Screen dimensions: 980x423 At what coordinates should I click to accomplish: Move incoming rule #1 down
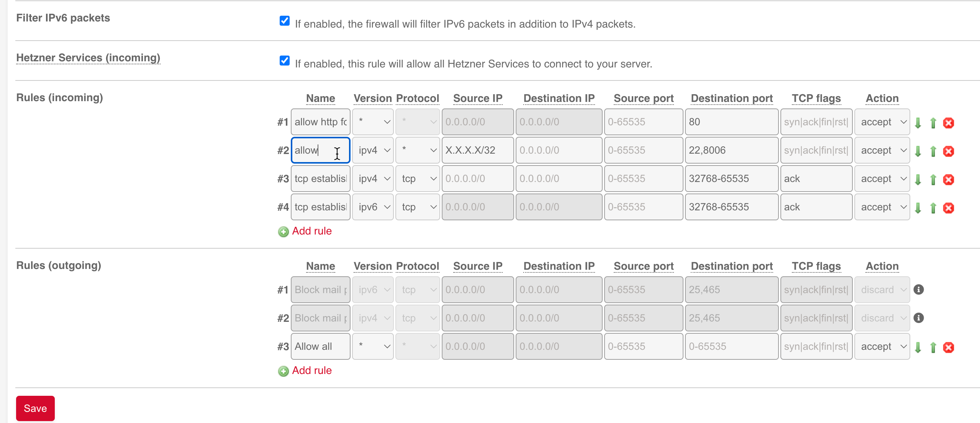918,123
